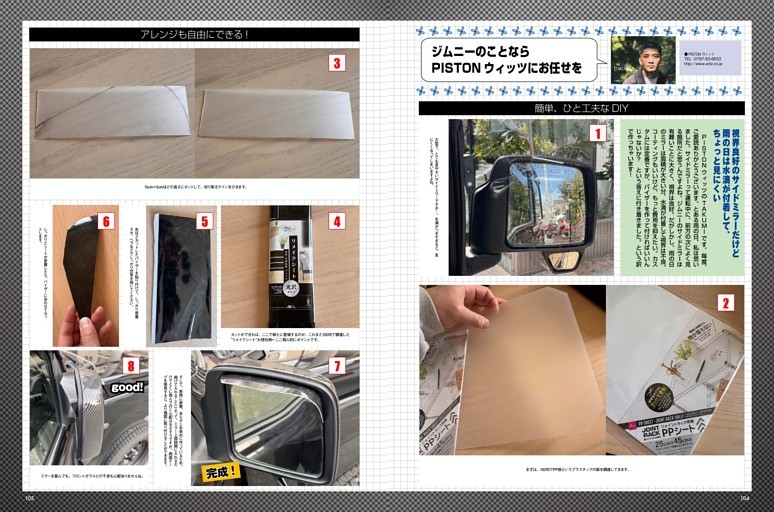
Task: Select the "アレンジも自由にできる！" header banner
Action: pos(194,34)
